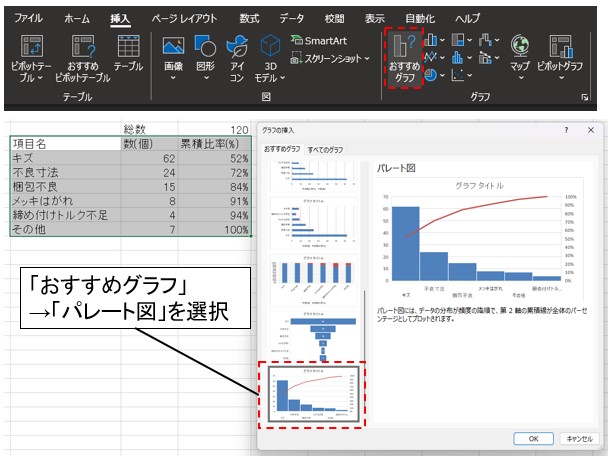Viewport: 614px width, 461px height.
Task: Click the キャンセル button
Action: point(579,438)
